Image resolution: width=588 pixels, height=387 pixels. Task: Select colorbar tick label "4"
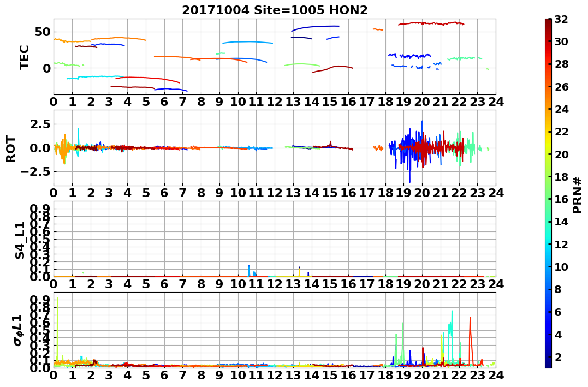click(x=558, y=334)
